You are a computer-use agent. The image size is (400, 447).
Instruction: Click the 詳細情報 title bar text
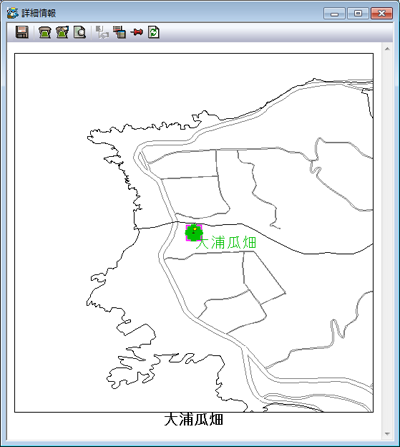coord(39,13)
